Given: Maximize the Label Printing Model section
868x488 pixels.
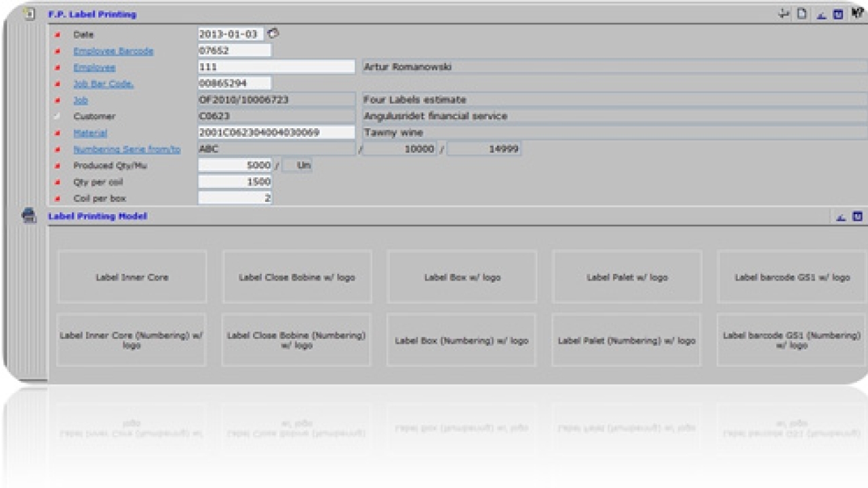Looking at the screenshot, I should [857, 217].
